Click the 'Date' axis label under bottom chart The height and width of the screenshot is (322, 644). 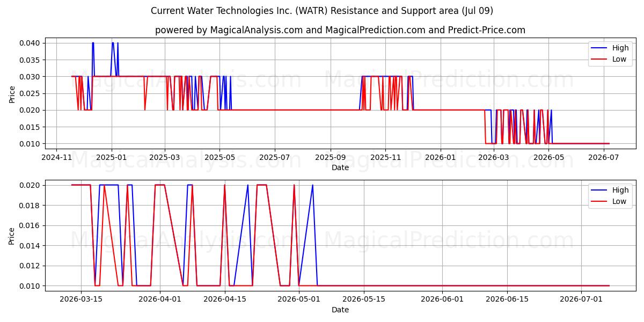tap(340, 310)
